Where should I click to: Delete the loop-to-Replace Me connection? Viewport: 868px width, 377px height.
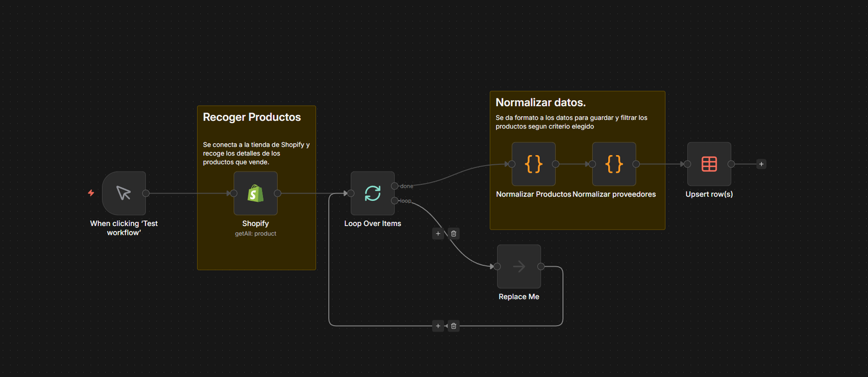click(x=454, y=234)
